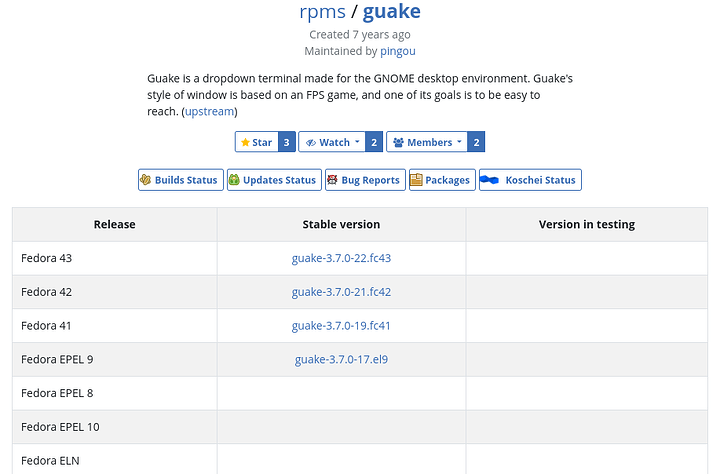Open guake-3.7.0-21.fc42 build link

[341, 292]
